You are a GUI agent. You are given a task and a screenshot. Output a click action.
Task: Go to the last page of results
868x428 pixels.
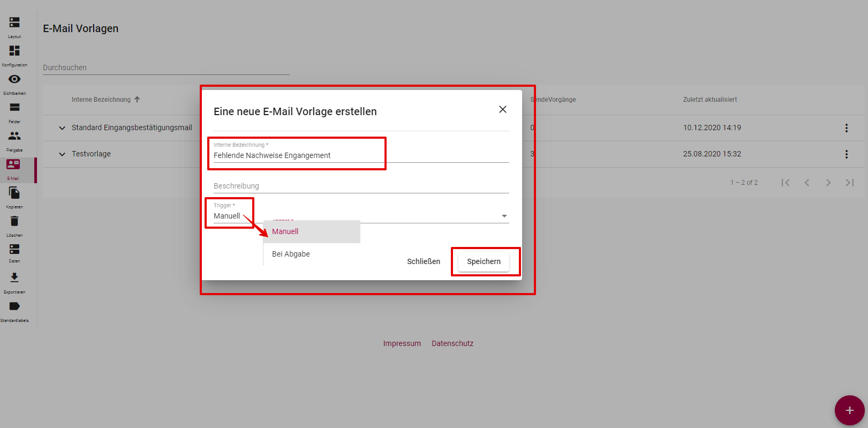(x=850, y=183)
